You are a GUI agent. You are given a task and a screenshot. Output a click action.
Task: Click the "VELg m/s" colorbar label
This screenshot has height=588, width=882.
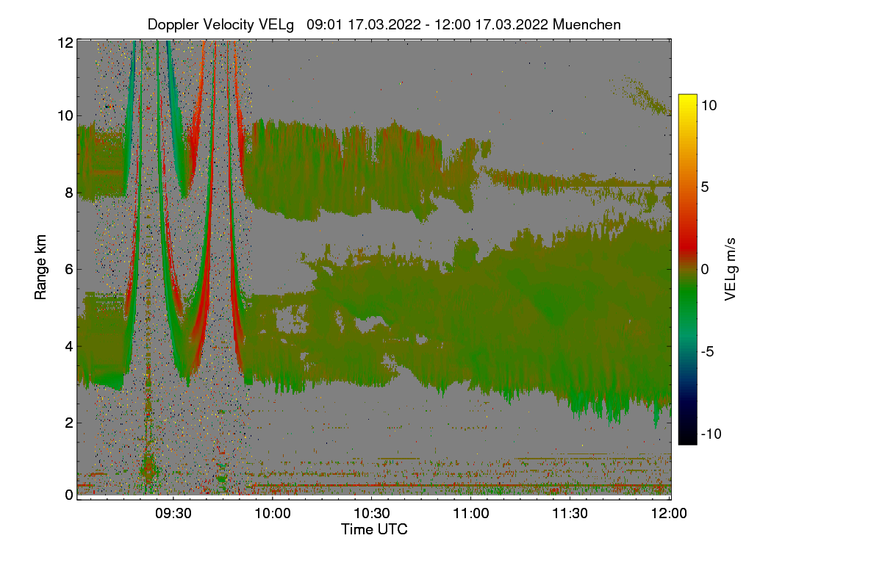[x=731, y=269]
